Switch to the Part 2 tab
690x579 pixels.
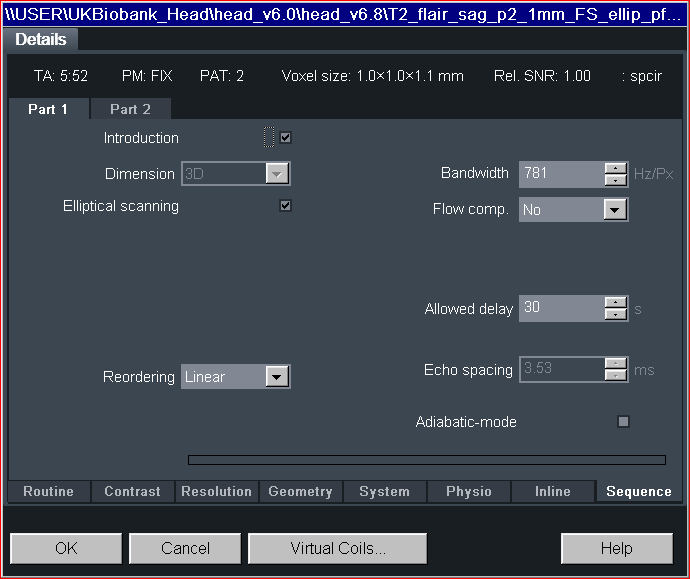(130, 109)
